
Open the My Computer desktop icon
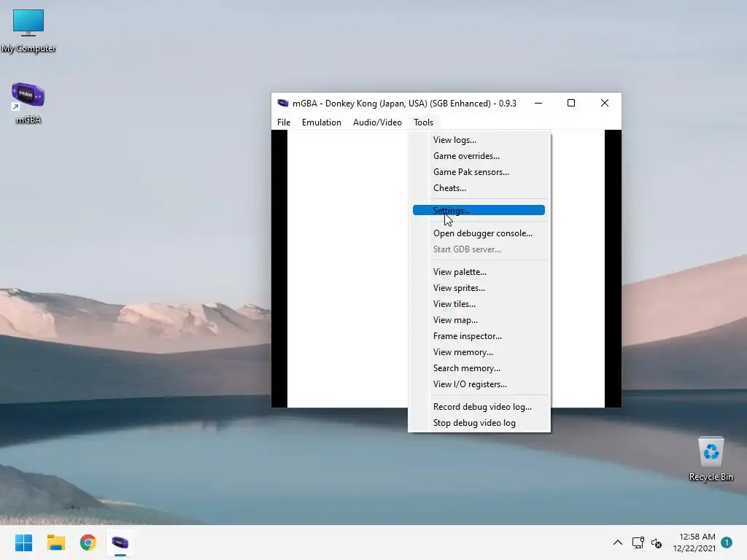click(28, 31)
